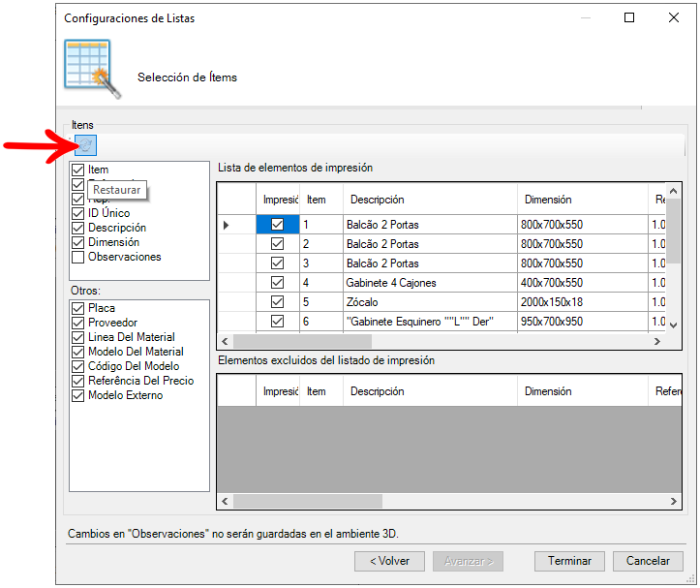This screenshot has width=700, height=588.
Task: Close the Configuraciones de Listas window
Action: pyautogui.click(x=674, y=17)
